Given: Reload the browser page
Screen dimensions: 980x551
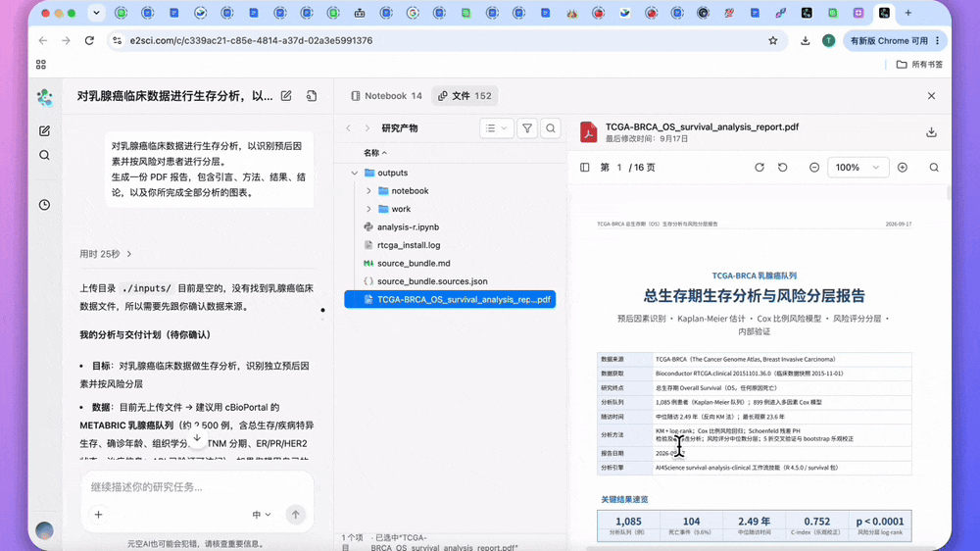Looking at the screenshot, I should click(x=89, y=40).
